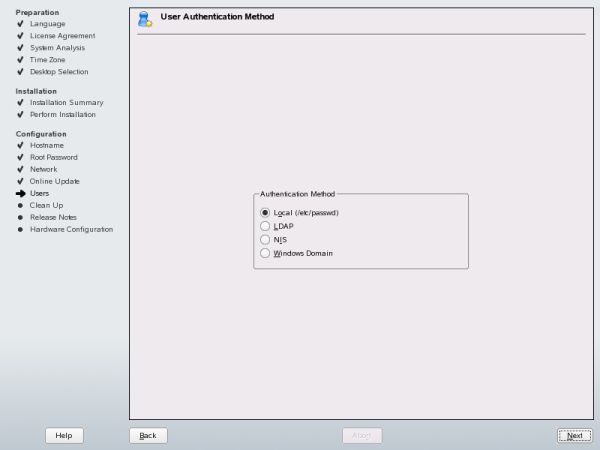
Task: Click the checkmark beside Installation Summary
Action: pyautogui.click(x=20, y=103)
